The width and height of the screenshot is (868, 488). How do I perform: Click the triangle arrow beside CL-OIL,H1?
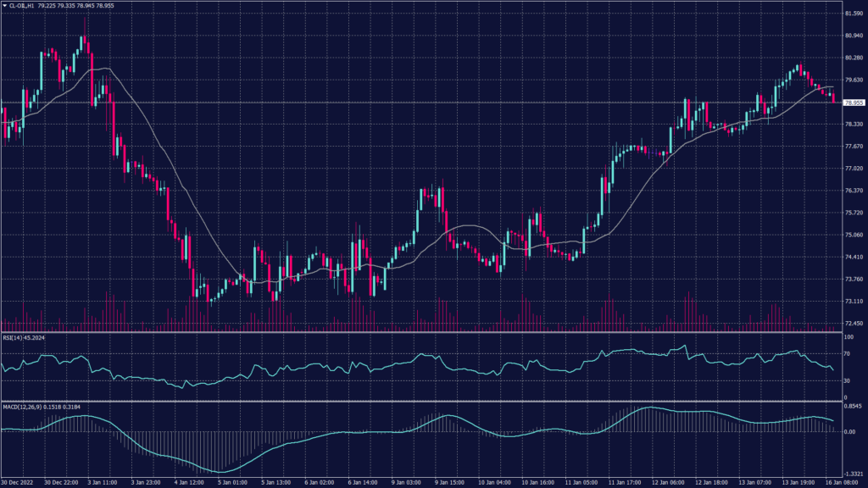tap(4, 5)
